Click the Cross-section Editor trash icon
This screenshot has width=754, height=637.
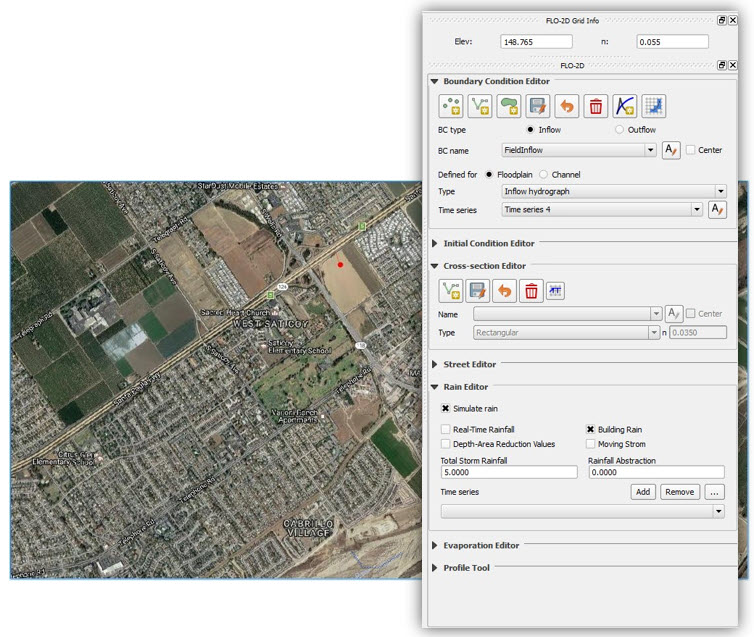(531, 291)
